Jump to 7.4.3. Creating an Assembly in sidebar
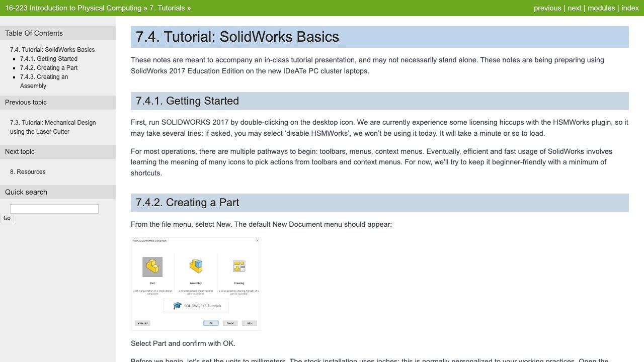 click(44, 81)
